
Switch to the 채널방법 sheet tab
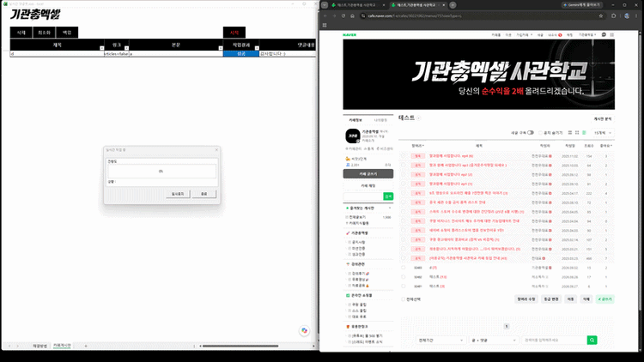tap(39, 346)
